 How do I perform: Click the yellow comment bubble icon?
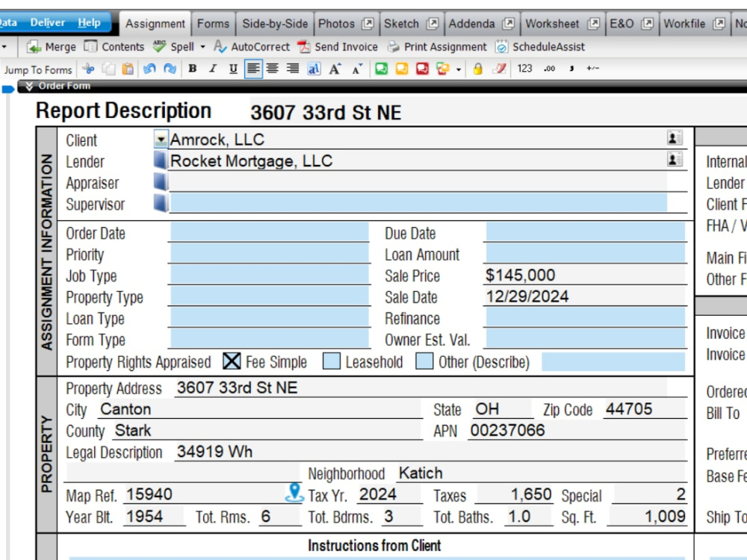[402, 69]
